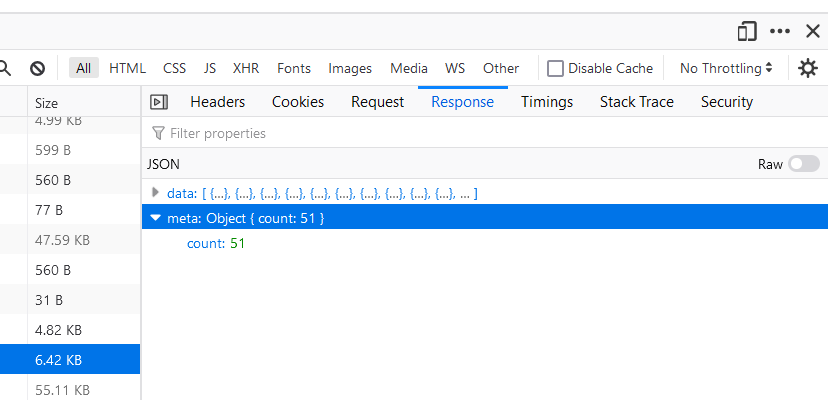Toggle the Raw response switch
828x400 pixels.
coord(804,164)
